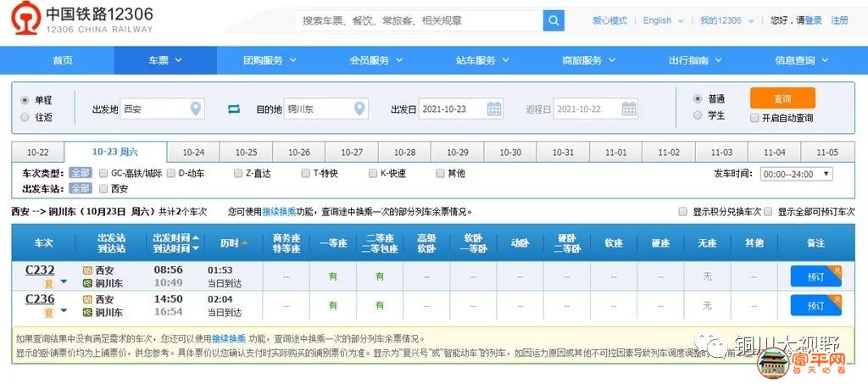Expand C232 train details arrow
Image resolution: width=868 pixels, height=384 pixels.
(x=64, y=281)
